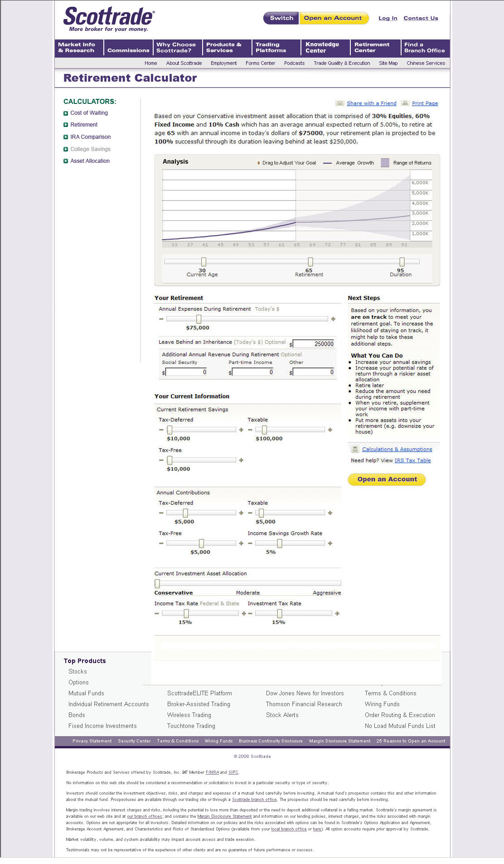Open the College Savings calculator
Screen dimensions: 504x864
pos(90,149)
